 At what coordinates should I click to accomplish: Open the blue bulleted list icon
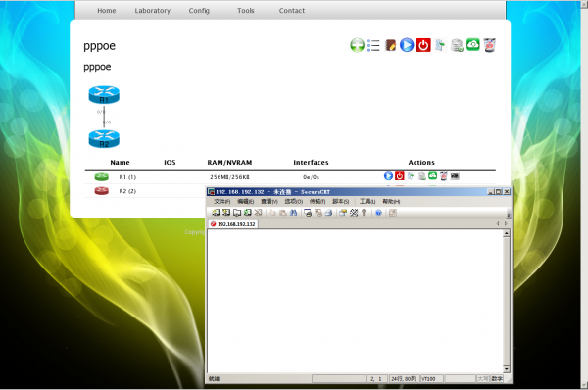point(373,45)
